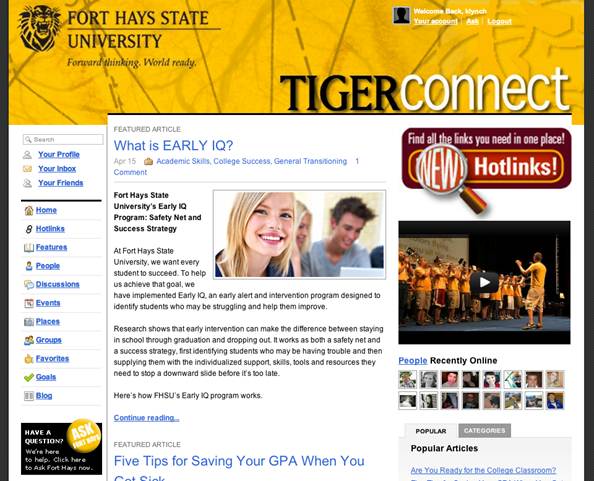This screenshot has width=594, height=481.
Task: Click the user avatar in header
Action: (402, 16)
